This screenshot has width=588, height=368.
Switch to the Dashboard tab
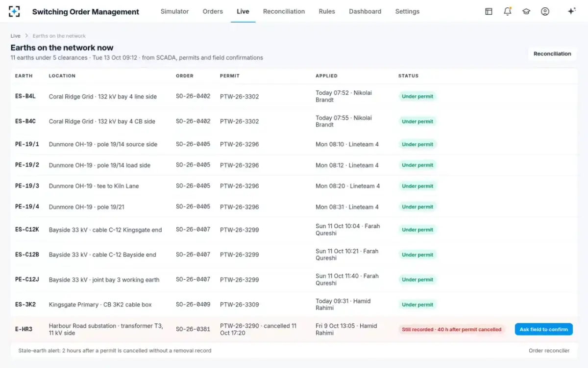click(x=365, y=11)
